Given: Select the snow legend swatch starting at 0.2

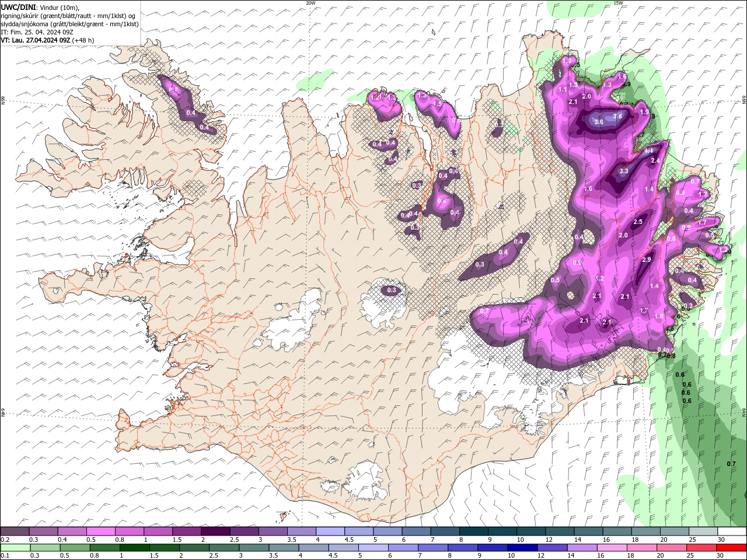Looking at the screenshot, I should point(15,531).
